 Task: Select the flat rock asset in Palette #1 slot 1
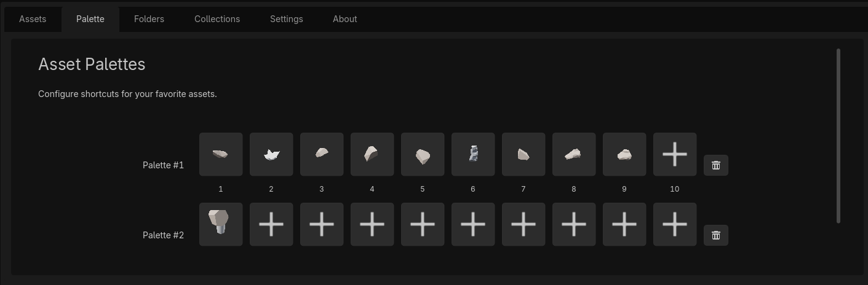point(221,154)
